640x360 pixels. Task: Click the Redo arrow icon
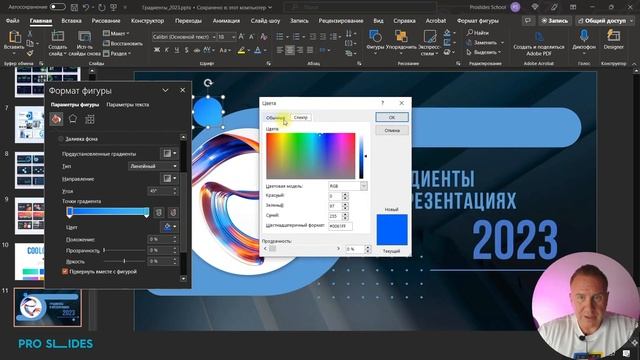point(102,7)
